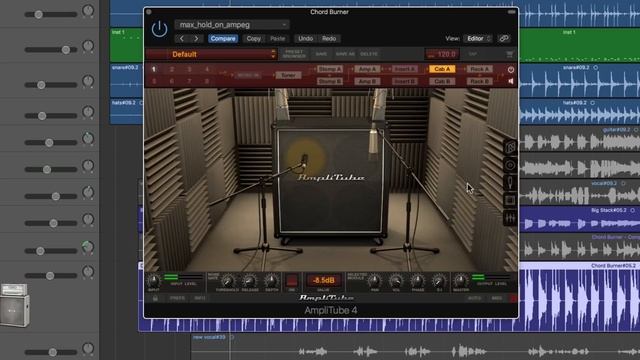Click the noise gate RELEASE knob
This screenshot has width=640, height=360.
pos(249,281)
